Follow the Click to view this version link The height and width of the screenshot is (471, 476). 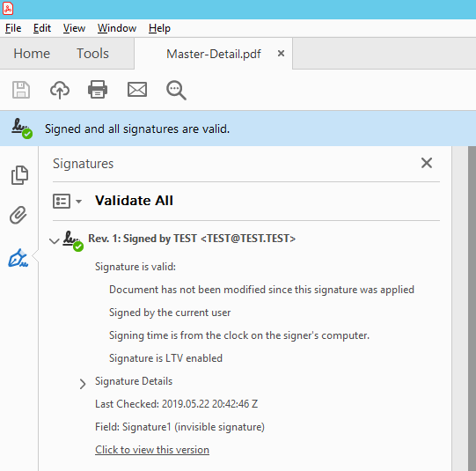coord(152,450)
